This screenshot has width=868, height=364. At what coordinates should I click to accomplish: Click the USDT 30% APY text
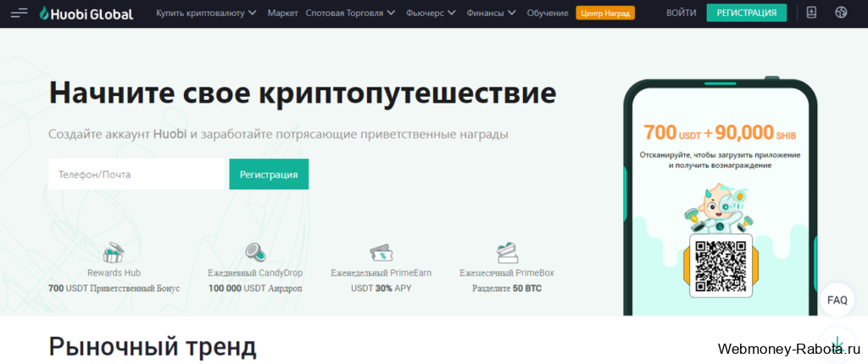(x=381, y=288)
